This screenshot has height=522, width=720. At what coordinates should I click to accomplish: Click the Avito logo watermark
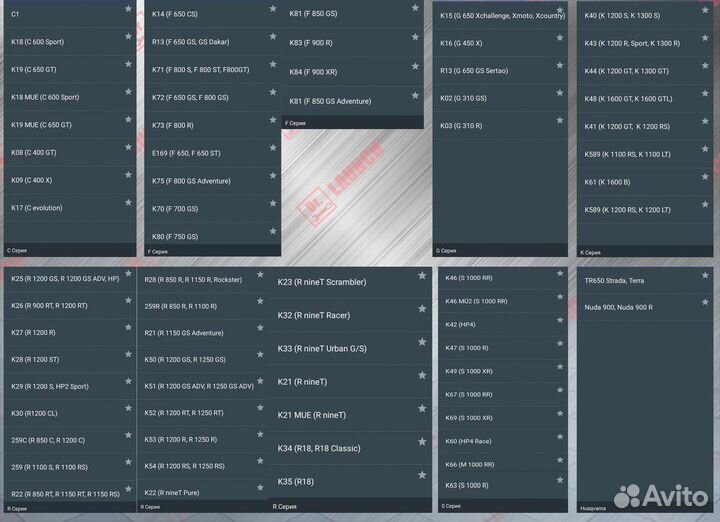pos(660,496)
